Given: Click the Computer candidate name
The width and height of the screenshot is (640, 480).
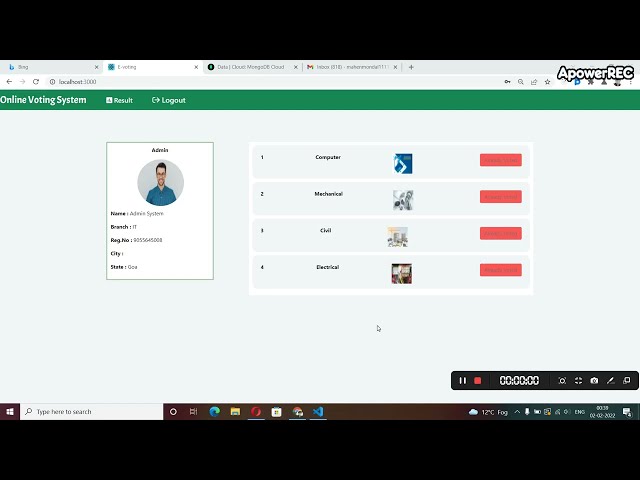Looking at the screenshot, I should (328, 157).
